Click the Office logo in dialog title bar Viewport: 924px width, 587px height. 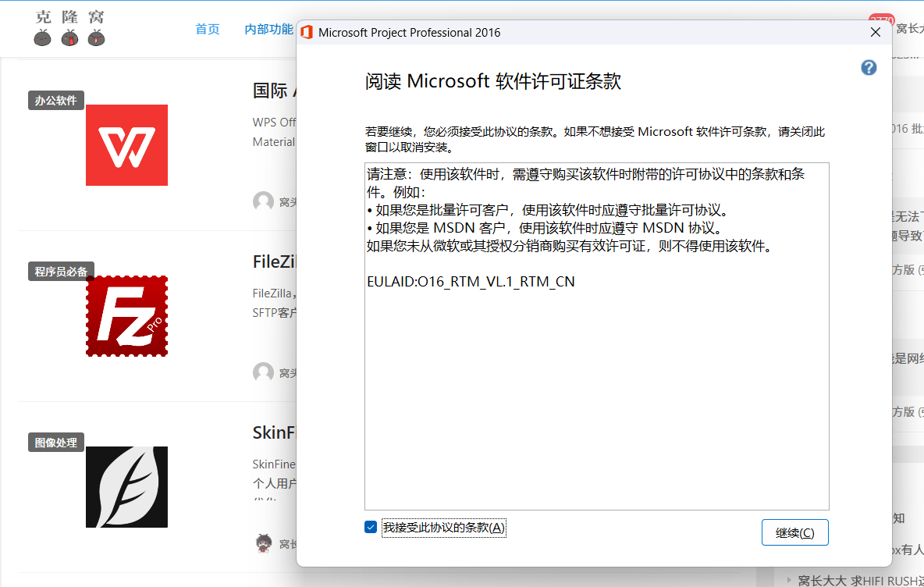coord(307,33)
